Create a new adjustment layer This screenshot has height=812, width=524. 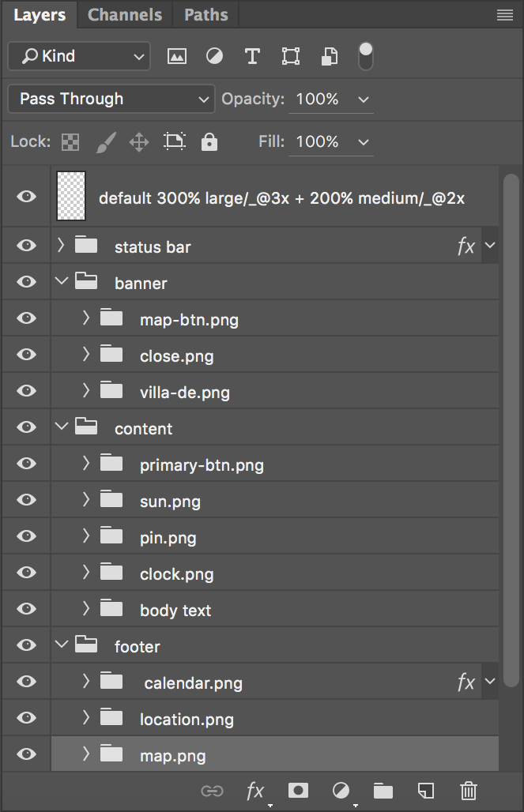pos(340,791)
